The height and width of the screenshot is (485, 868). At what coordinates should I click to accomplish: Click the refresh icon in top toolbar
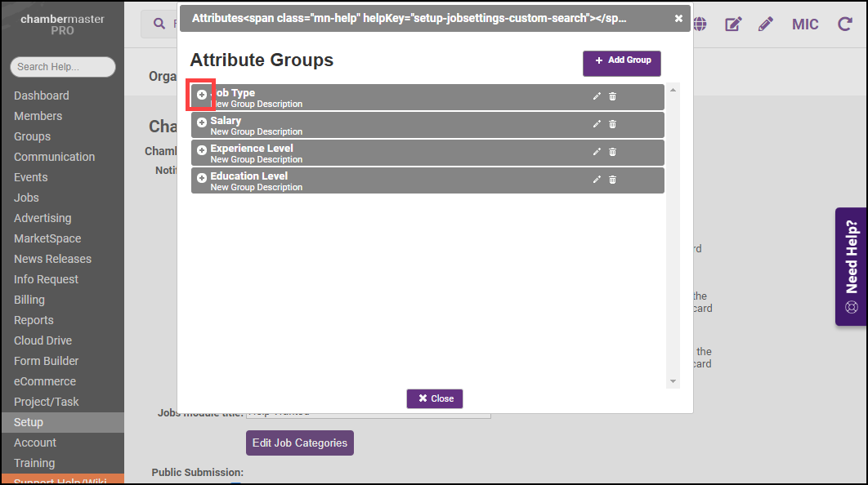pyautogui.click(x=844, y=24)
